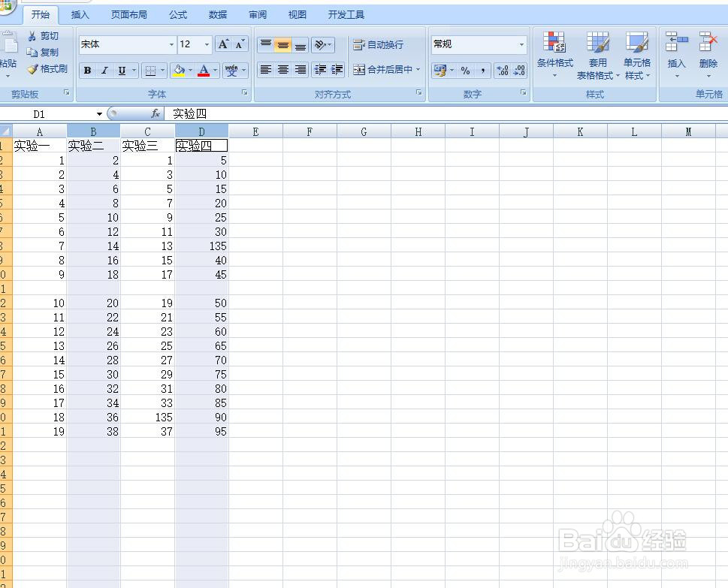The height and width of the screenshot is (588, 728).
Task: Open the Name Box dropdown arrow
Action: (99, 113)
